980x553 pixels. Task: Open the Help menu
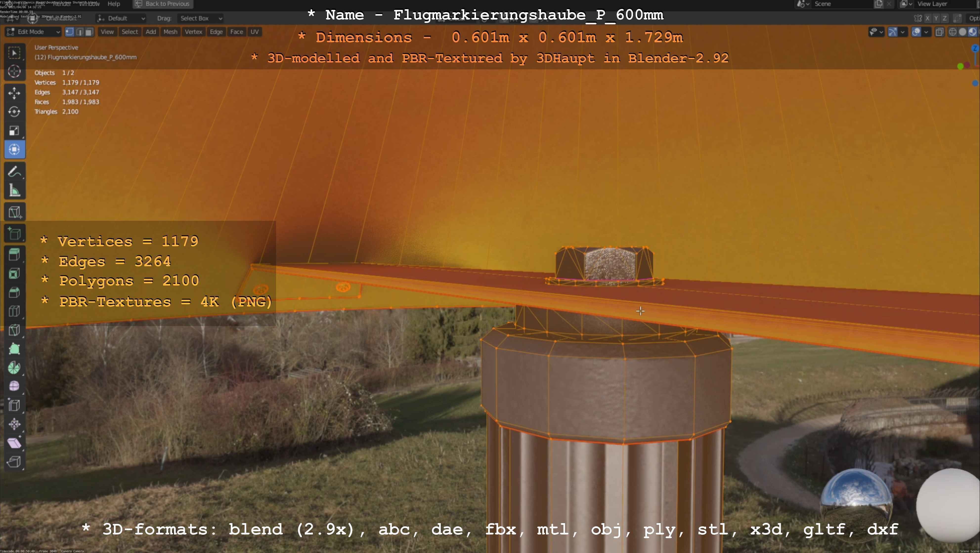(114, 4)
